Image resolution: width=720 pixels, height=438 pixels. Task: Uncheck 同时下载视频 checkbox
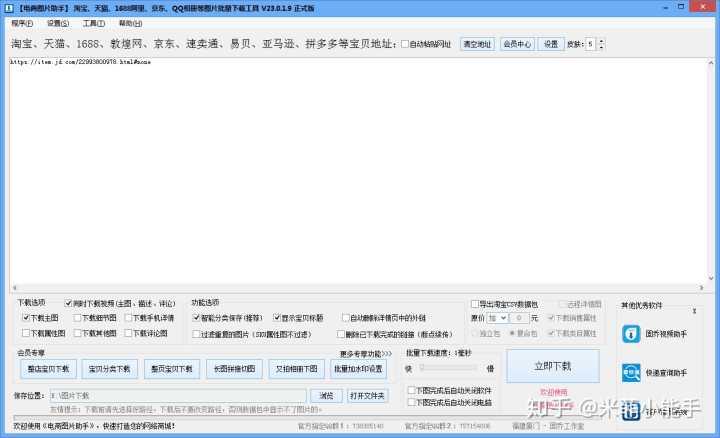[x=68, y=303]
